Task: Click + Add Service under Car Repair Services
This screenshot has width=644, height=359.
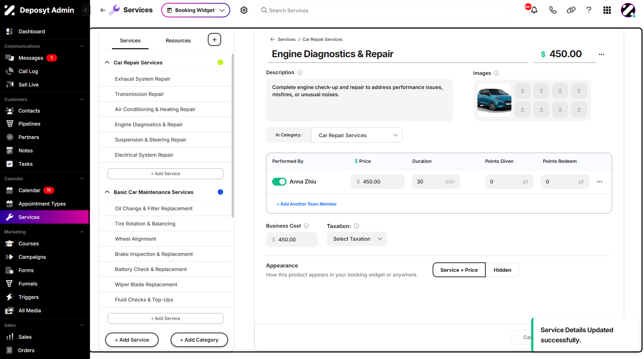Action: click(166, 174)
